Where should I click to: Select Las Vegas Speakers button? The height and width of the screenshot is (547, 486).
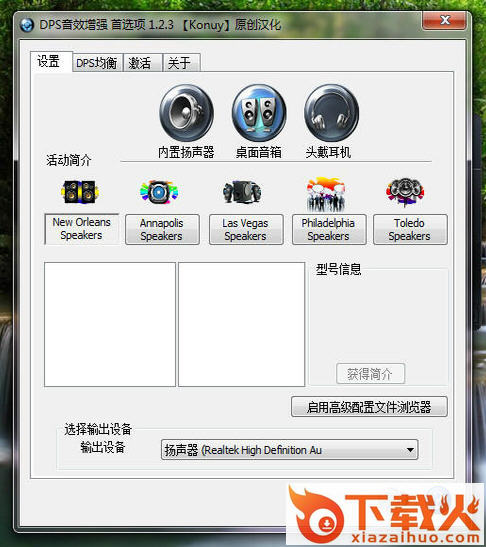pos(246,230)
